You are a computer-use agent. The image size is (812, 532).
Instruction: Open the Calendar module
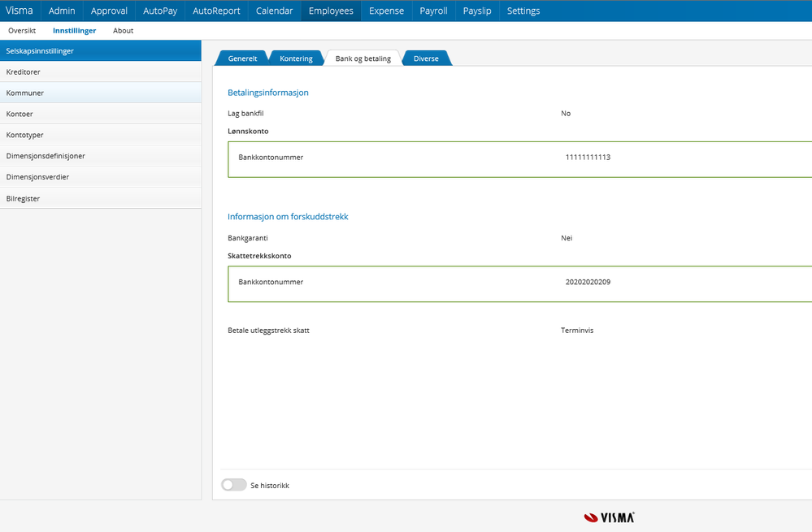275,11
